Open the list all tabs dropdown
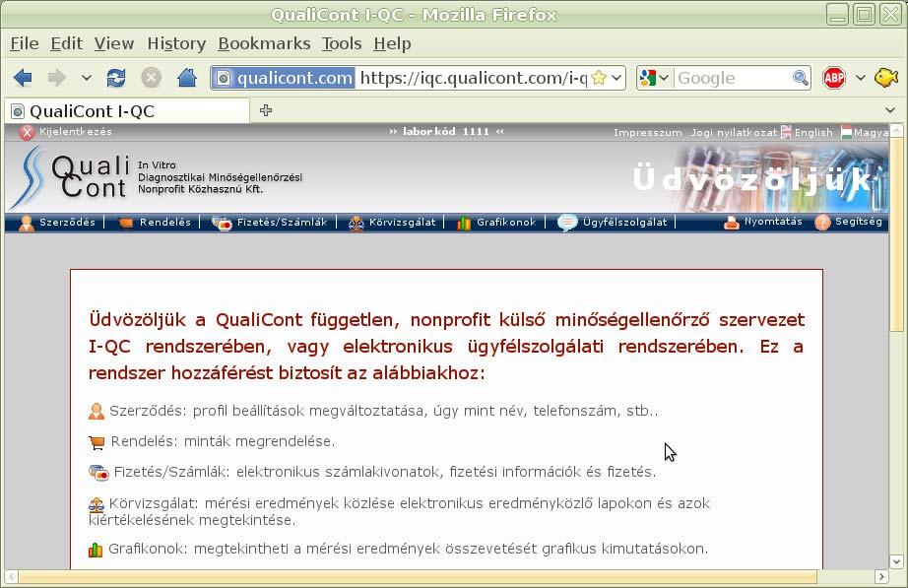Screen dimensions: 908x588 [x=890, y=110]
